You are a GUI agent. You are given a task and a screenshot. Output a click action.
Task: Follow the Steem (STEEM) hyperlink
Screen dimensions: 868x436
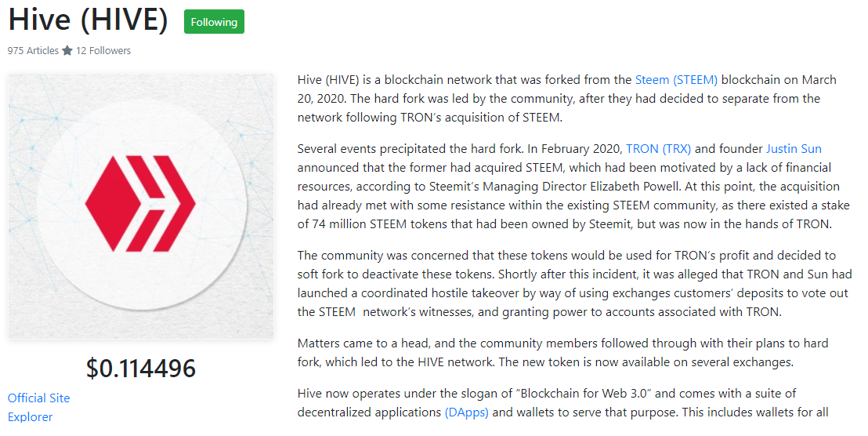[x=676, y=80]
